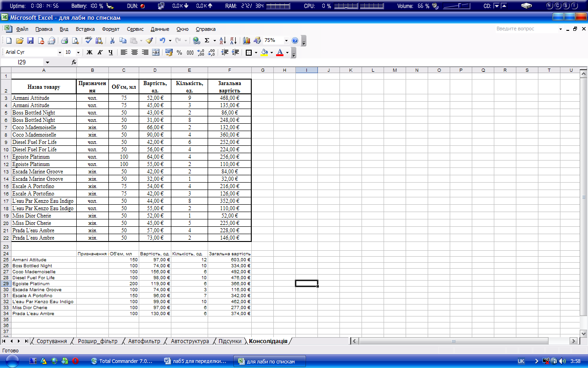This screenshot has height=368, width=588.
Task: Click the Windows Start button
Action: pyautogui.click(x=12, y=361)
